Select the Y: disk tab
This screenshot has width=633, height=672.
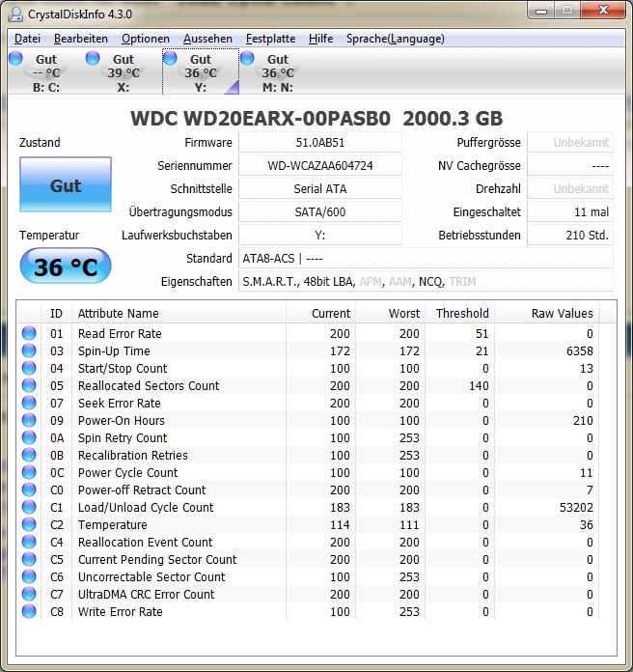(201, 72)
